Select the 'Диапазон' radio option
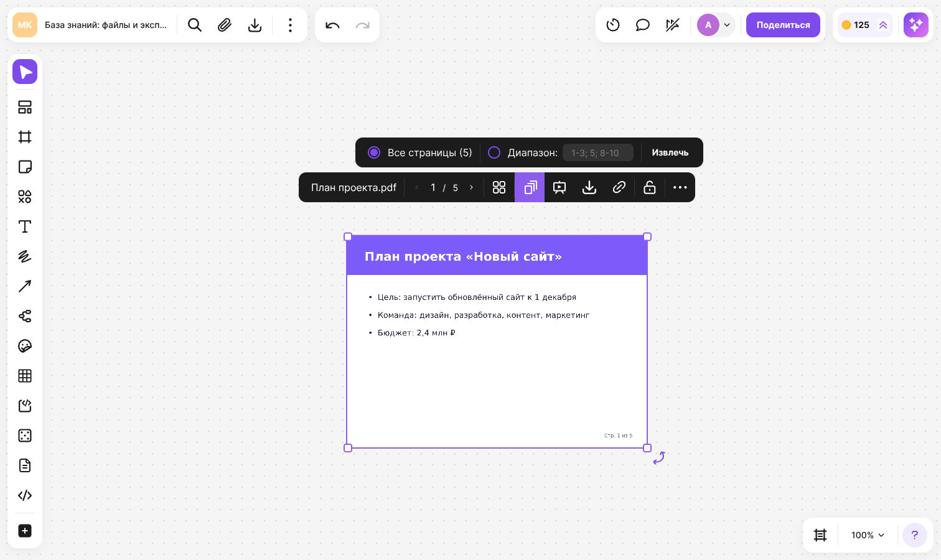This screenshot has height=560, width=941. 494,152
